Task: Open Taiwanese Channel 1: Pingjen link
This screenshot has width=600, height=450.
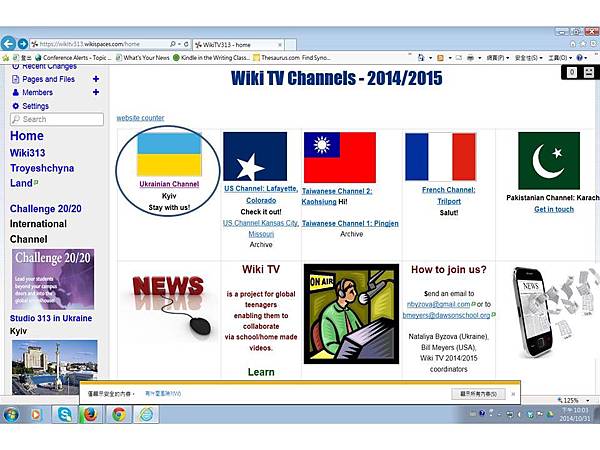Action: (x=350, y=223)
